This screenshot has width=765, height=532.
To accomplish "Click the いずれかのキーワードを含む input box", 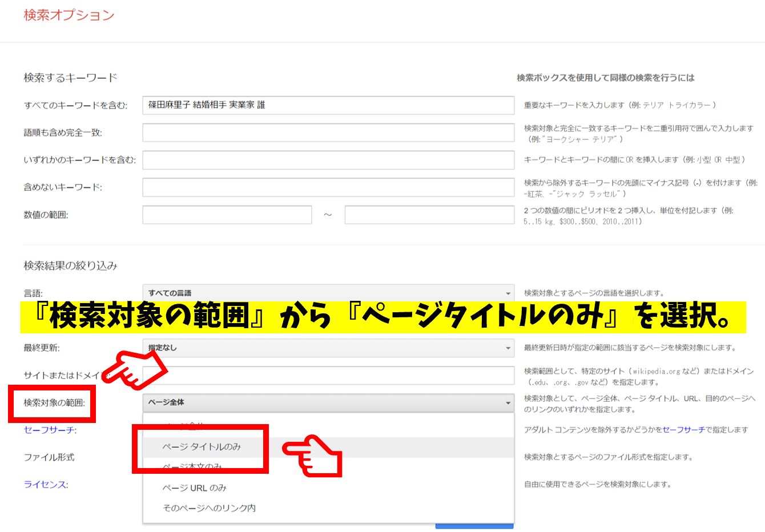I will pos(328,160).
